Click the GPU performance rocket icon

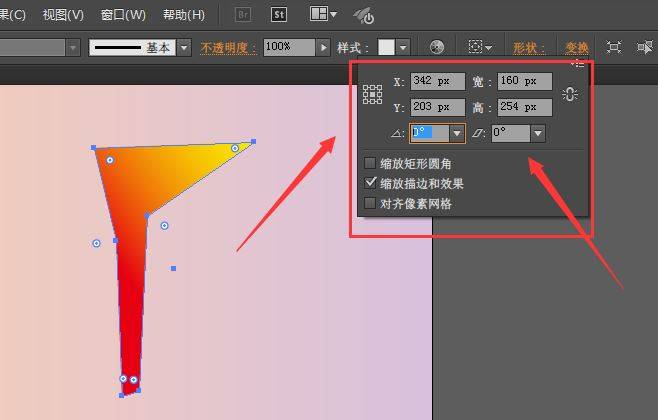[364, 15]
